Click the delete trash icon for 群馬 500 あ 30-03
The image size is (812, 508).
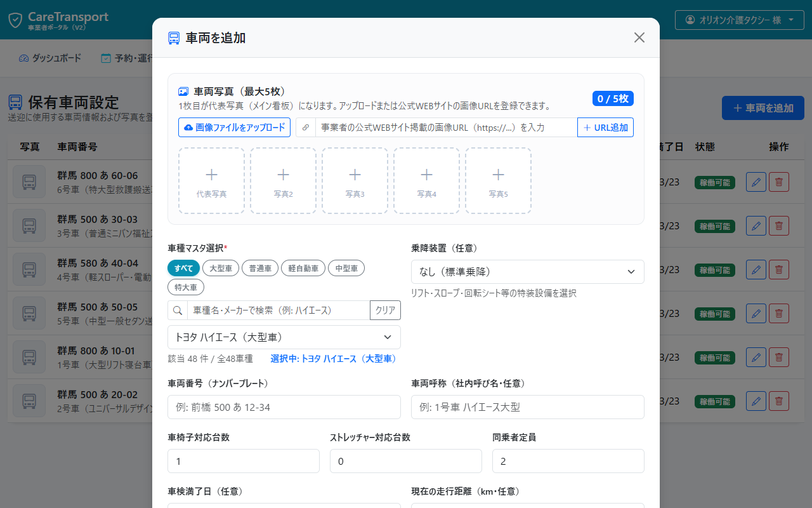coord(779,226)
